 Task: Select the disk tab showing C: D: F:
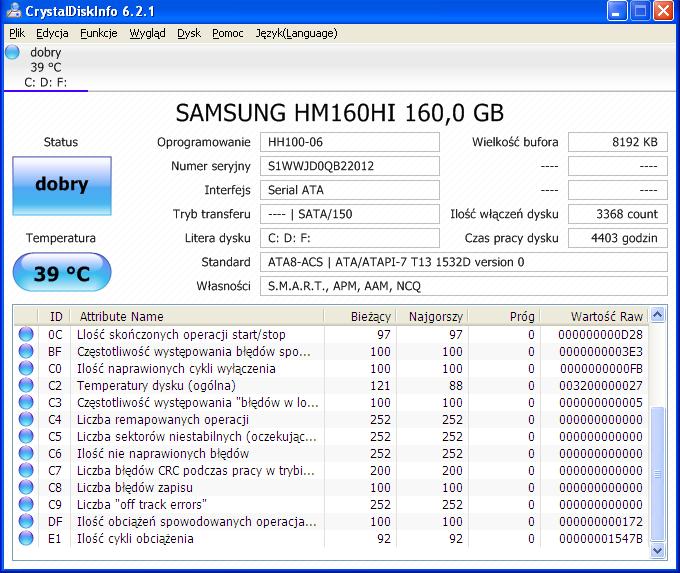click(x=46, y=67)
